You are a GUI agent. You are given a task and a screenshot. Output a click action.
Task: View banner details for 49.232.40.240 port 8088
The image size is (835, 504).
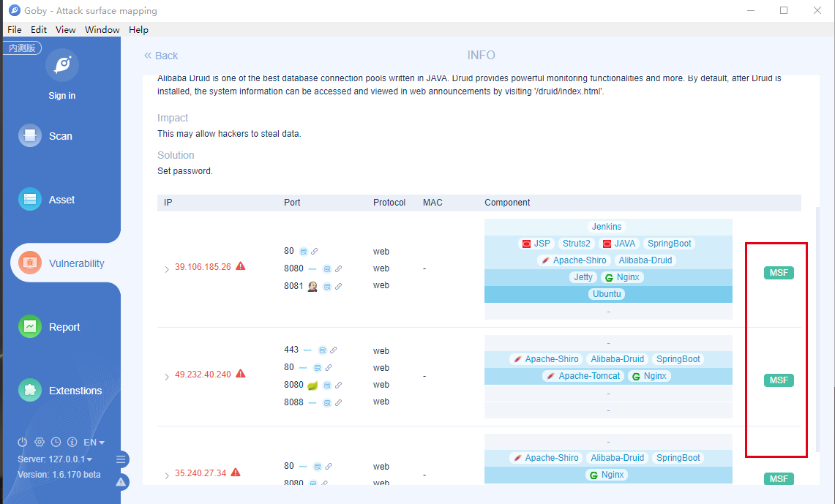[x=328, y=403]
